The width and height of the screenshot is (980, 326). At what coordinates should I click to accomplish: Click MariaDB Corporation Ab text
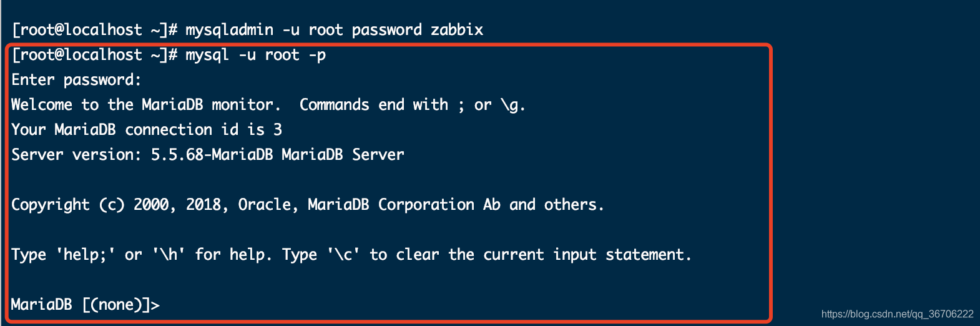(x=404, y=205)
